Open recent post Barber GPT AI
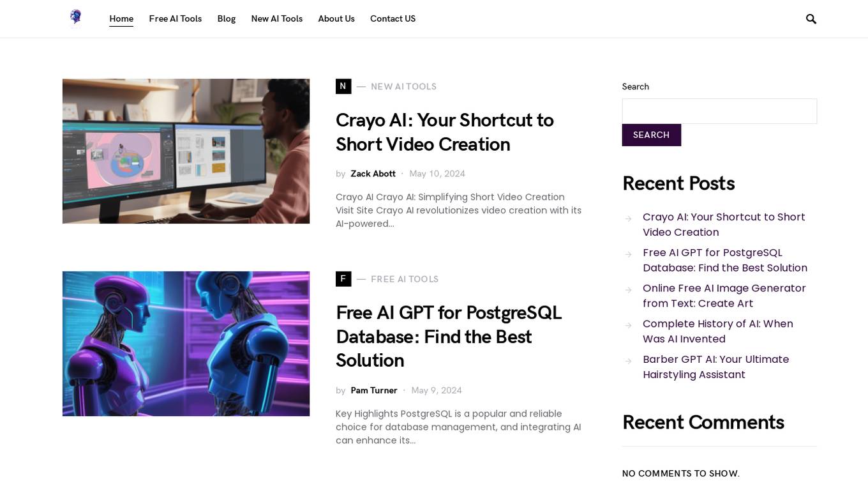 click(x=716, y=368)
